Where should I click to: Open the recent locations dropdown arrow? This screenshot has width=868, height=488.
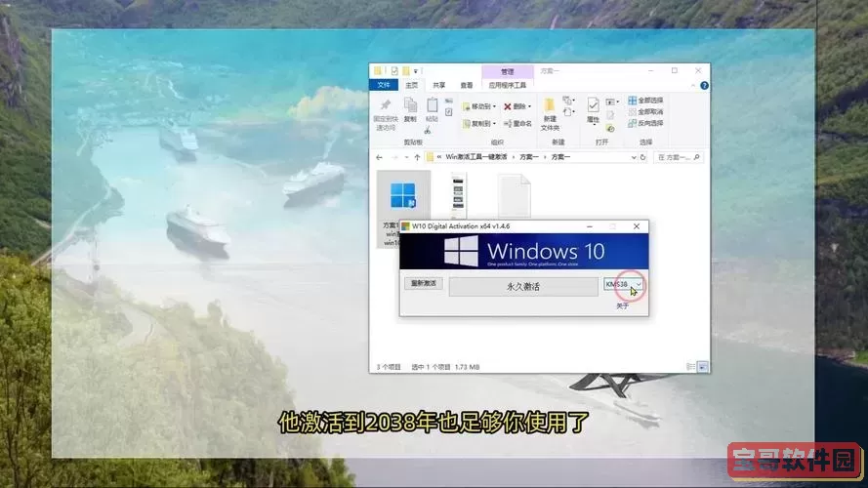[406, 158]
